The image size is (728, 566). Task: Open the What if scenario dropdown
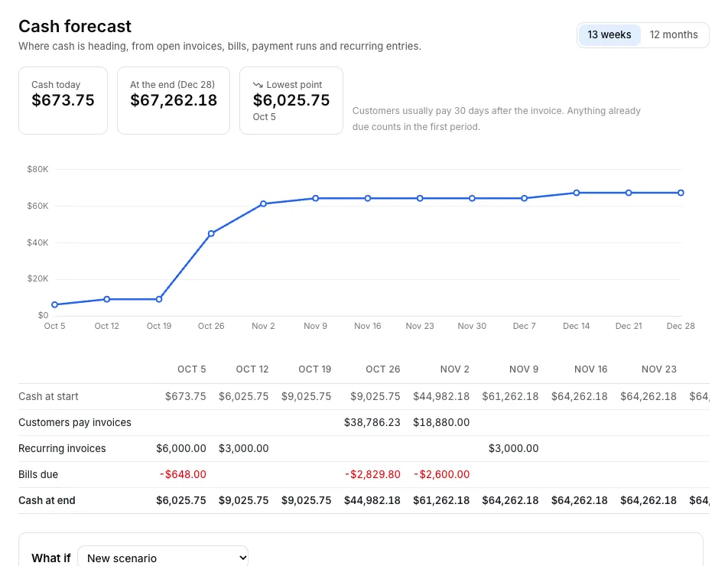163,558
